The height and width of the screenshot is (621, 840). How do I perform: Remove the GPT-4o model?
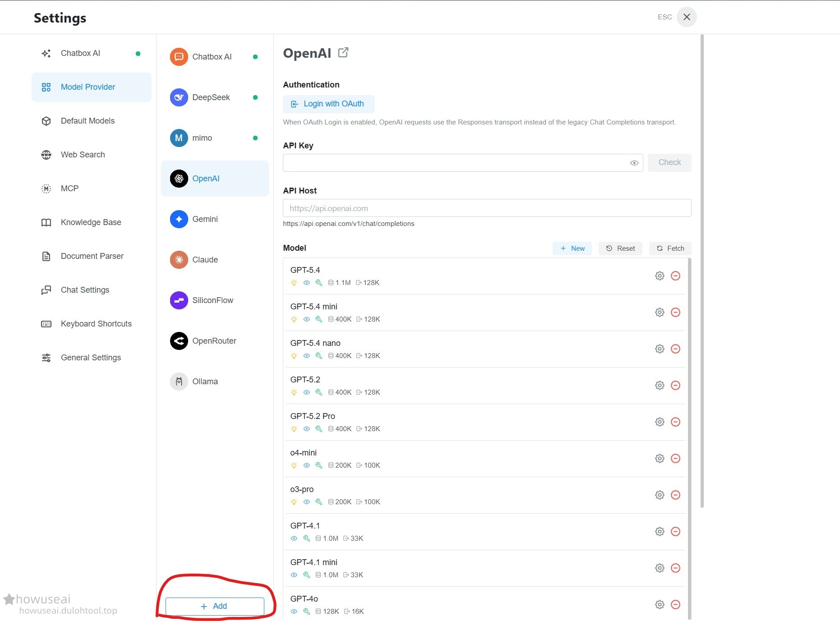point(675,604)
